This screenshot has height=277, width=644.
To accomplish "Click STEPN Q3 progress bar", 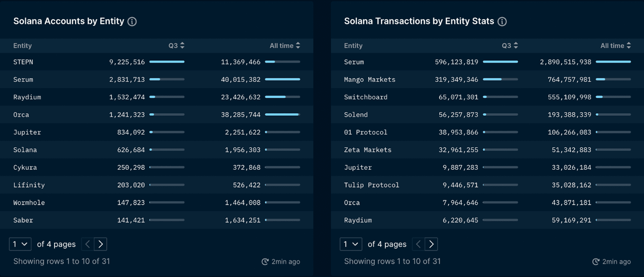I will click(x=167, y=62).
